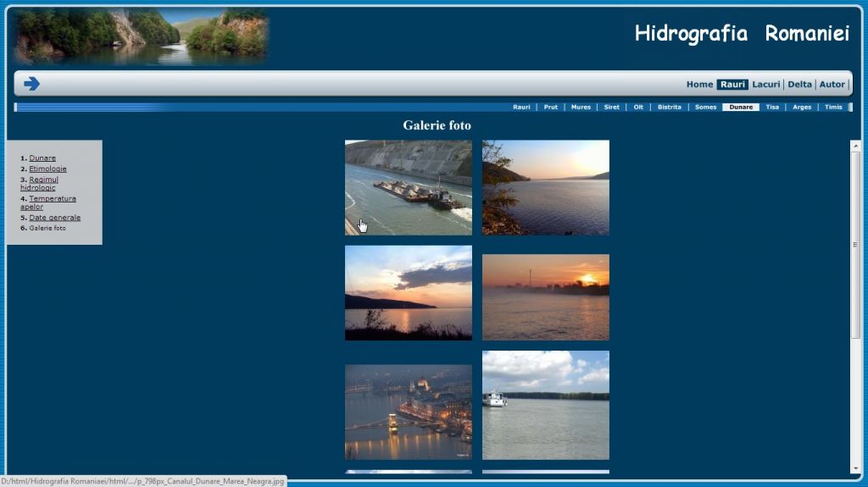Click the Olt submenu tab
The width and height of the screenshot is (868, 487).
click(638, 108)
